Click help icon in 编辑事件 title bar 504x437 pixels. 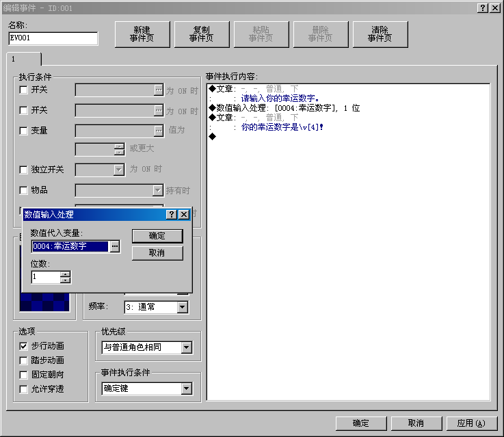[483, 8]
